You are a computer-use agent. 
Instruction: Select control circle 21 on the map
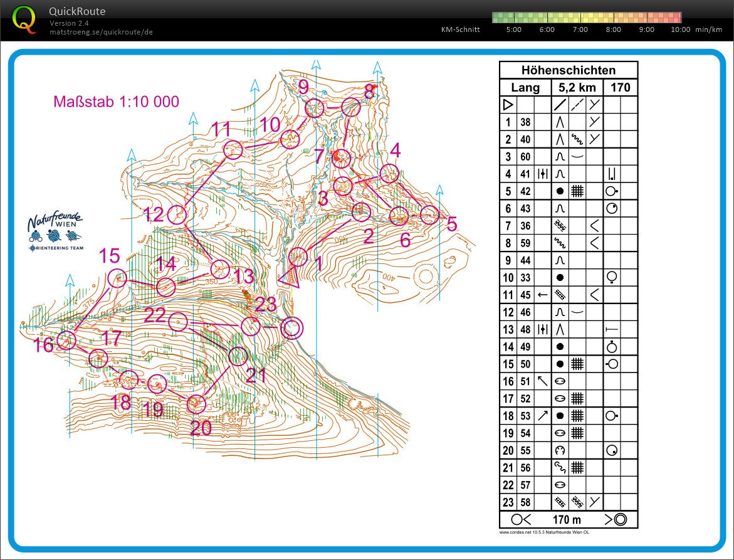238,356
